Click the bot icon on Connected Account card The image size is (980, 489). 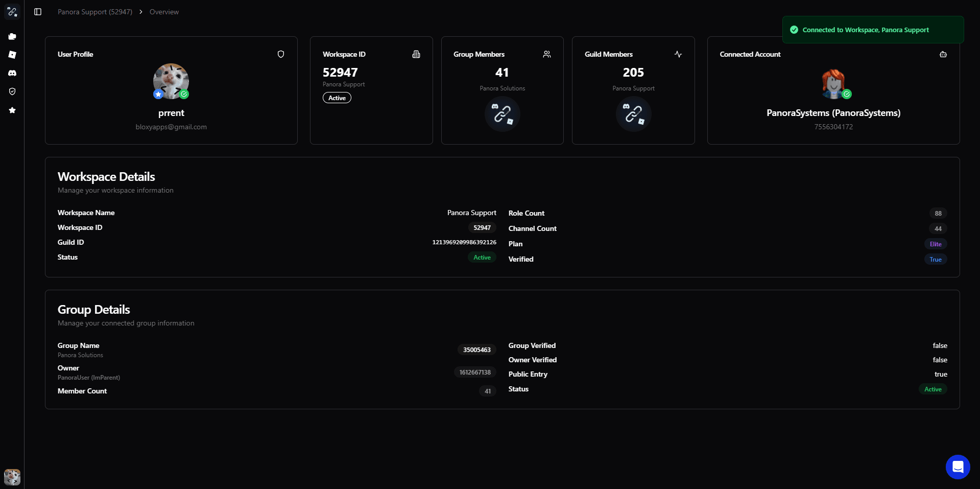(x=943, y=54)
